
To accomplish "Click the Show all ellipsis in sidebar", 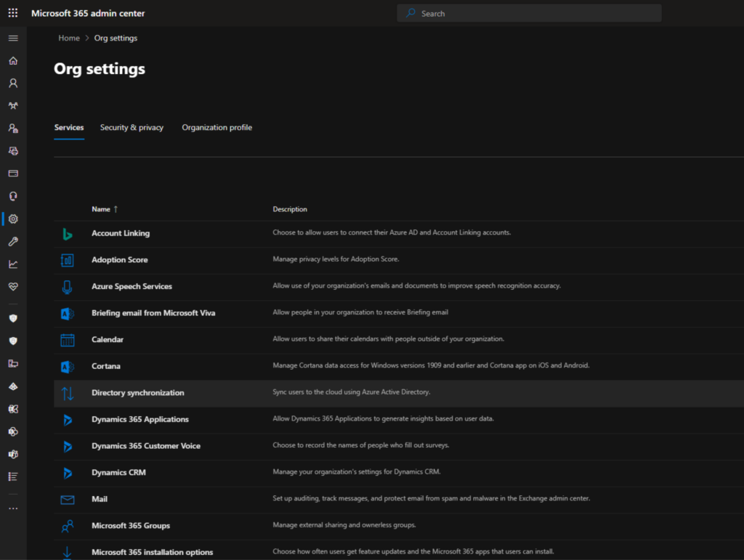I will pos(13,508).
